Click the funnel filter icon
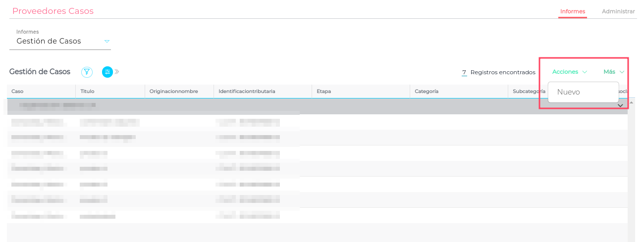The image size is (644, 242). [x=87, y=72]
